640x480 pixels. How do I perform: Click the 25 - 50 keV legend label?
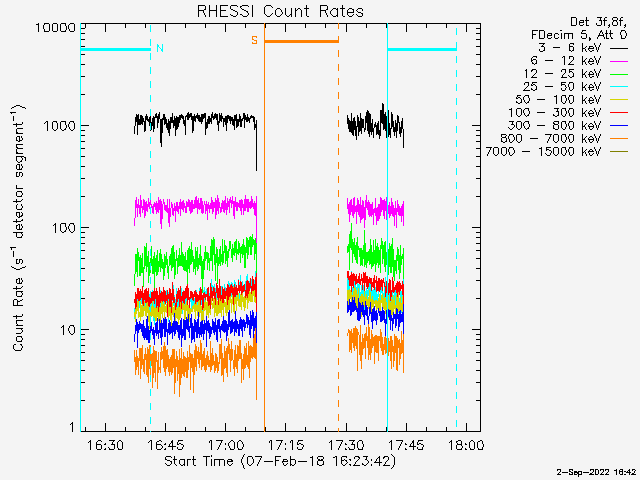click(562, 87)
